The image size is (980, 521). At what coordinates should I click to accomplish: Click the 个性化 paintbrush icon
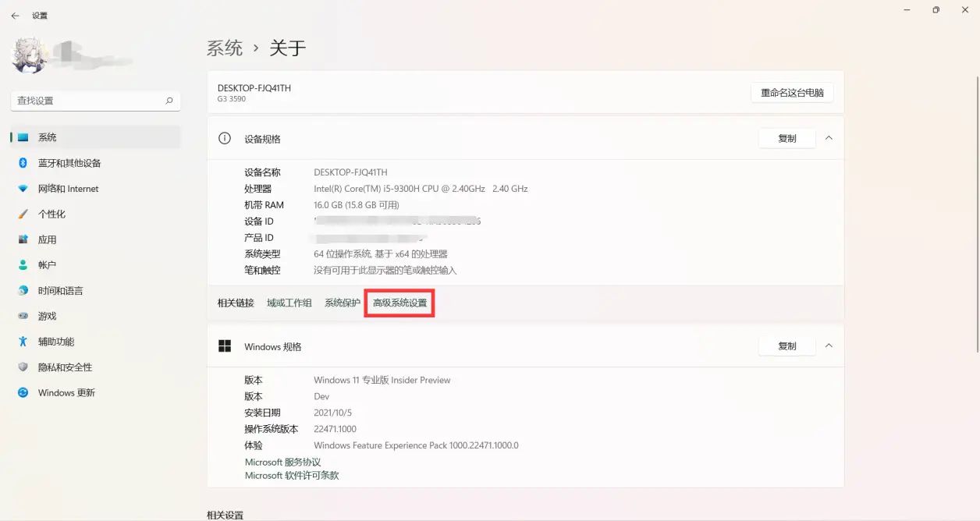[x=23, y=214]
